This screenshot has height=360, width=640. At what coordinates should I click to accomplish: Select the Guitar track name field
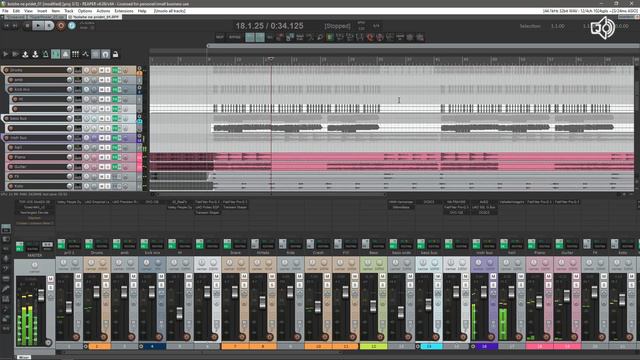(39, 167)
